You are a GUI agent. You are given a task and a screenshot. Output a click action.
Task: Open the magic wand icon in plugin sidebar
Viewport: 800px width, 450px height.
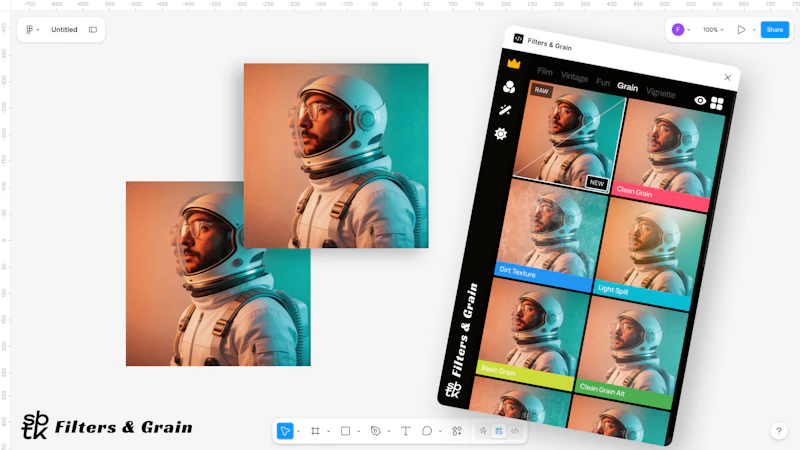click(x=505, y=110)
